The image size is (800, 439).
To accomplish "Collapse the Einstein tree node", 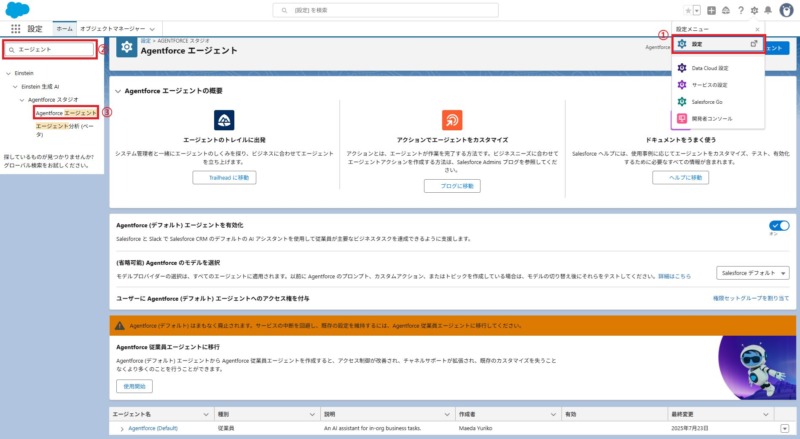I will click(x=7, y=73).
